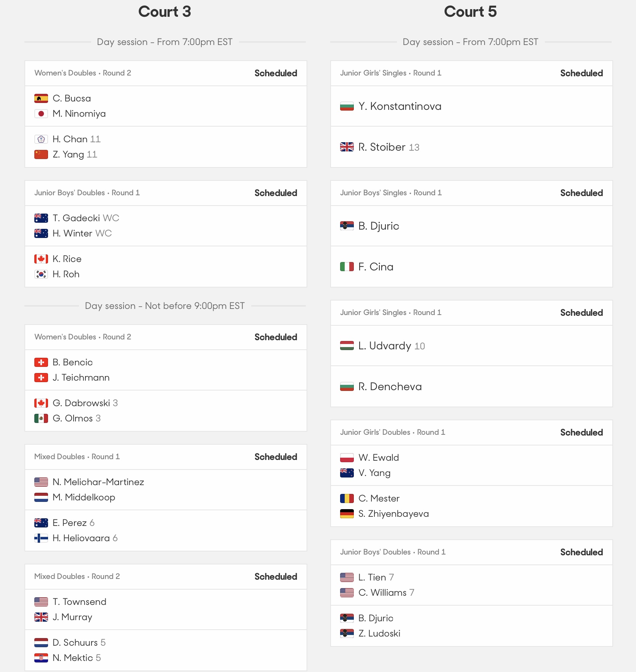Click the Hungary flag beside L. Udvardy
636x672 pixels.
[x=347, y=346]
